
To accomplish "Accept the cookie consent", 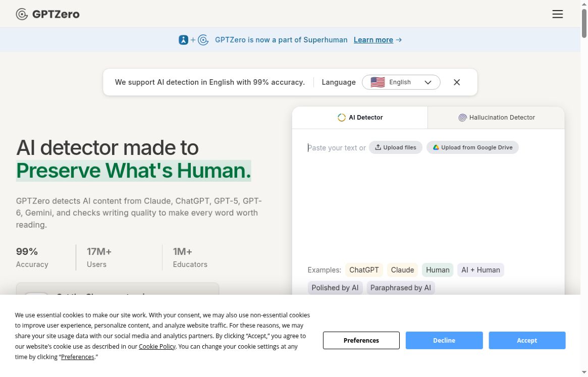I will point(527,340).
